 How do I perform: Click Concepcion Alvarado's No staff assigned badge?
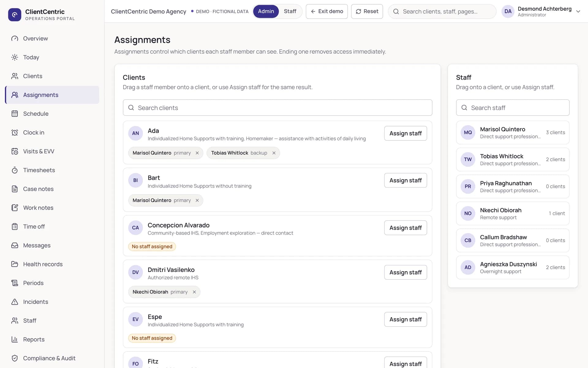coord(152,247)
